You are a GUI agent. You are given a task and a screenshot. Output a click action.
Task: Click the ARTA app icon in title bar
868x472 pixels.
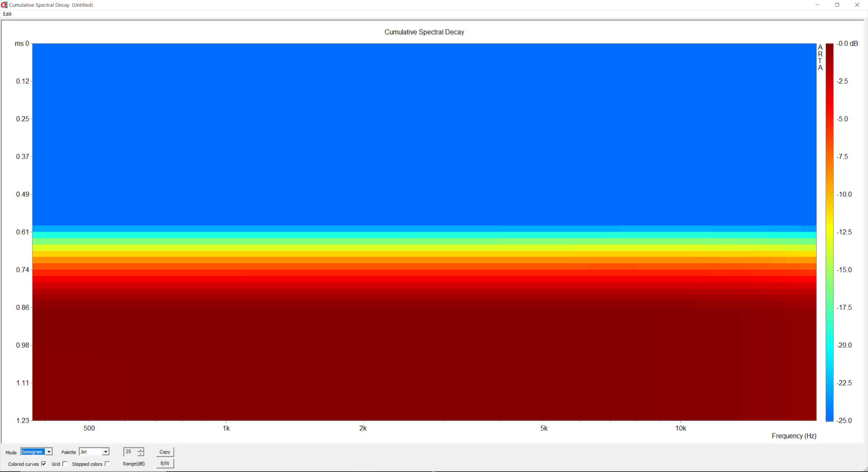tap(5, 5)
